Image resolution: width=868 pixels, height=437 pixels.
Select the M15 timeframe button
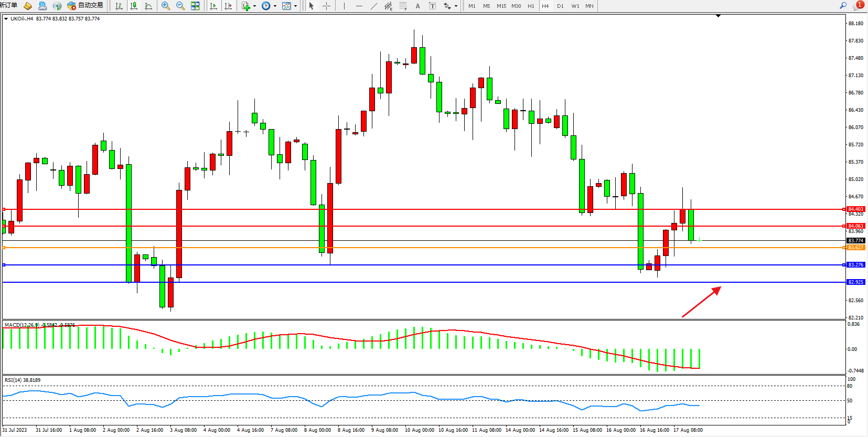click(501, 6)
